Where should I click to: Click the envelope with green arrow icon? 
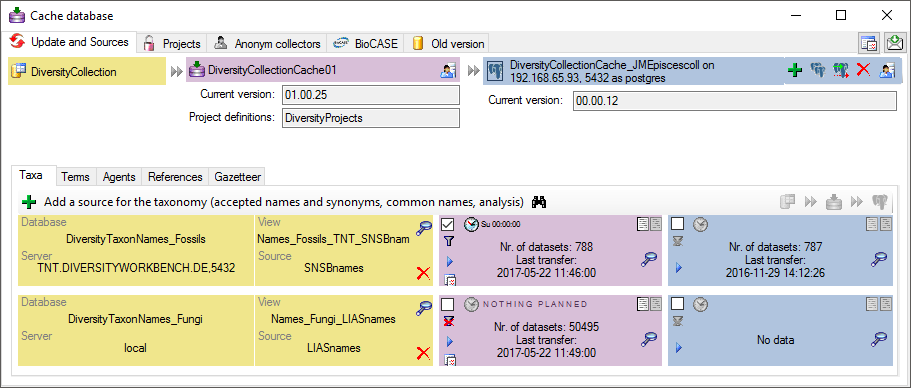pos(895,44)
